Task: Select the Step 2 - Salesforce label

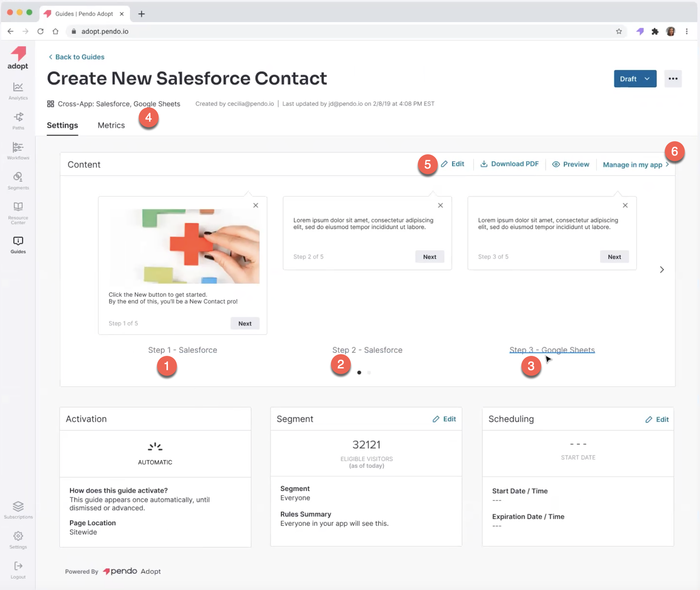Action: pyautogui.click(x=367, y=350)
